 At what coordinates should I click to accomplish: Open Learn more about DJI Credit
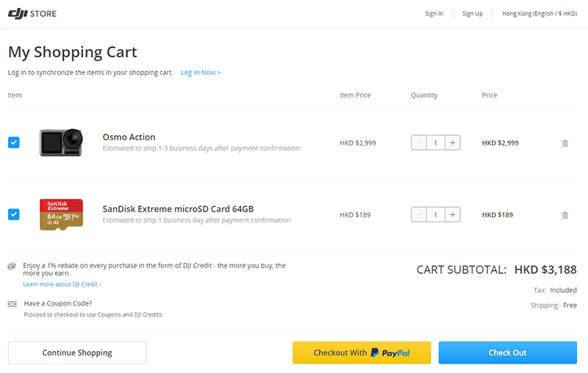point(62,284)
